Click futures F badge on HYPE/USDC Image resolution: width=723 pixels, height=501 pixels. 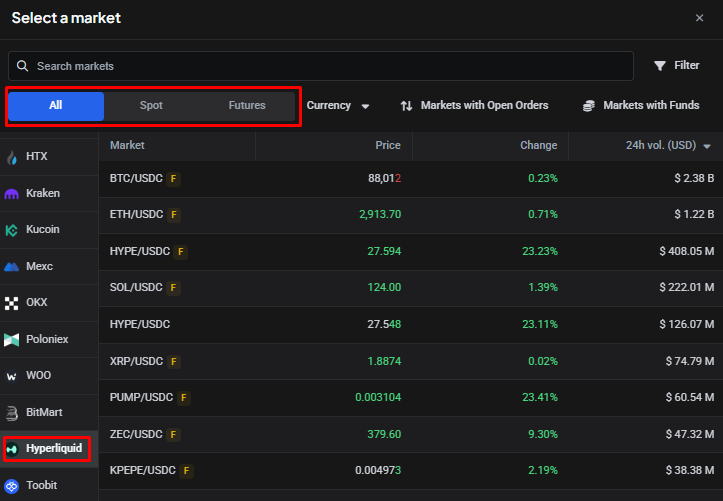point(181,252)
